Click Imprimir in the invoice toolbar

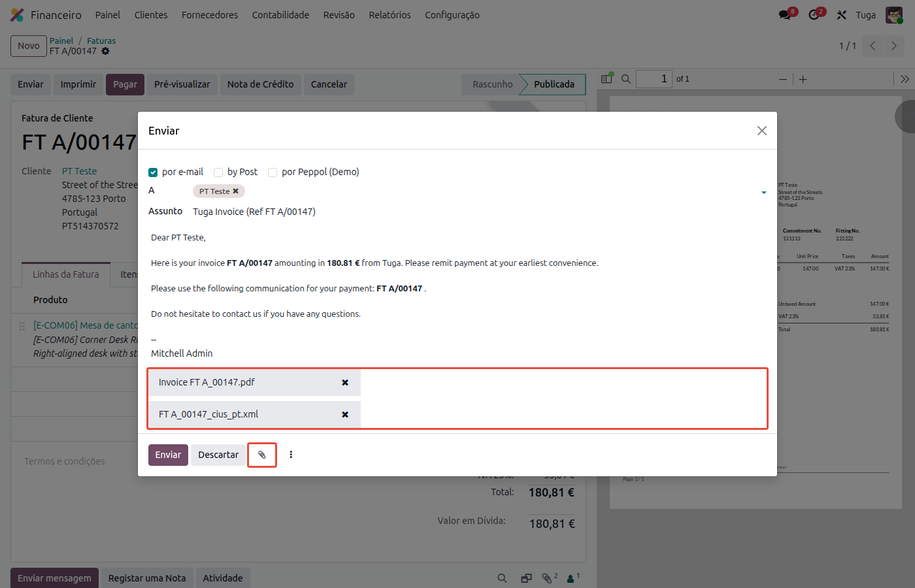(x=78, y=84)
